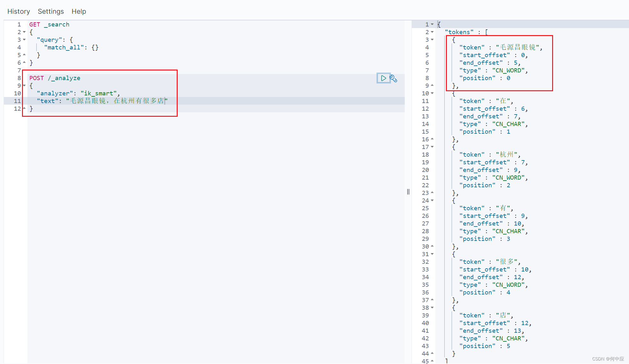
Task: Collapse the analyze body at editor line 9
Action: point(24,86)
